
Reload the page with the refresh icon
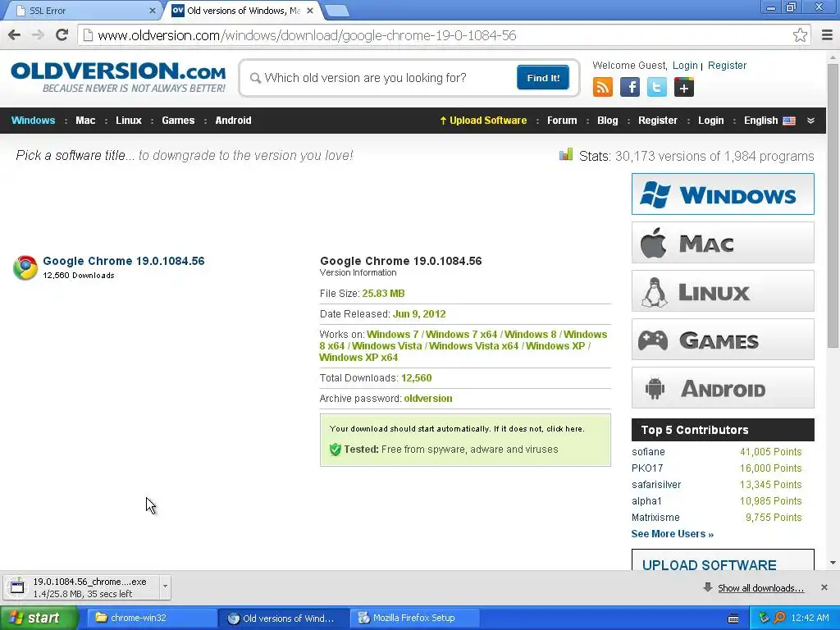coord(62,35)
